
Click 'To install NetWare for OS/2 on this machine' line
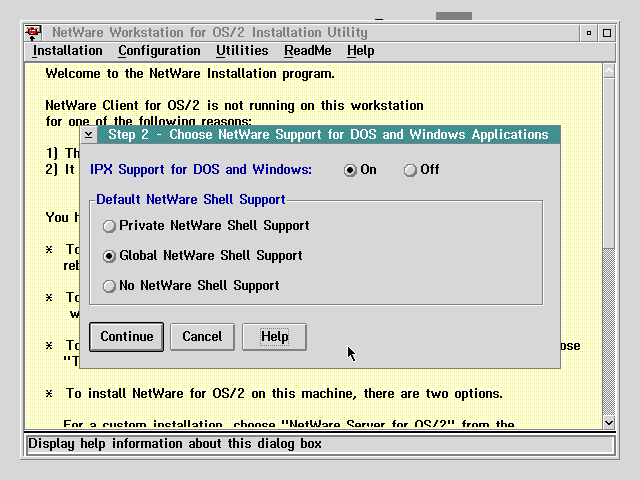tap(284, 394)
